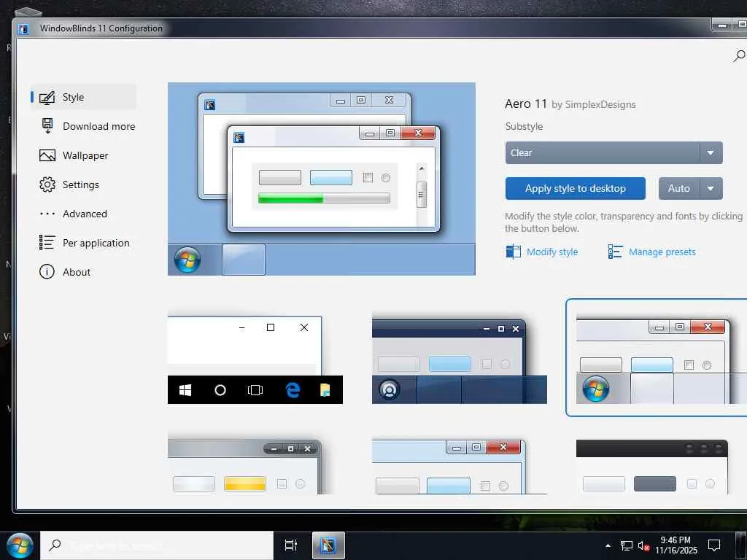The height and width of the screenshot is (560, 747).
Task: Click the network tray icon
Action: (626, 545)
